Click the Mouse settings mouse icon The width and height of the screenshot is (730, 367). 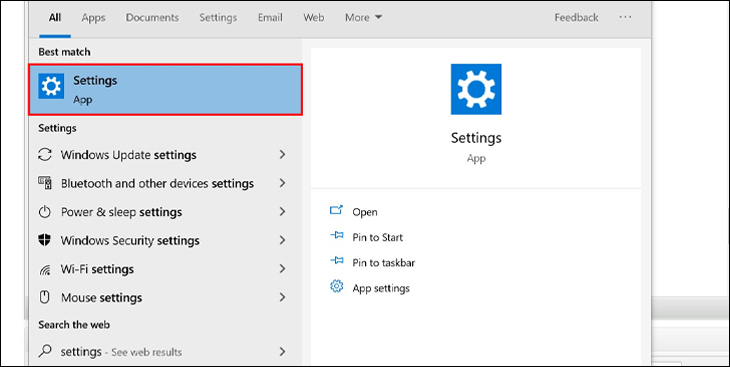point(45,298)
